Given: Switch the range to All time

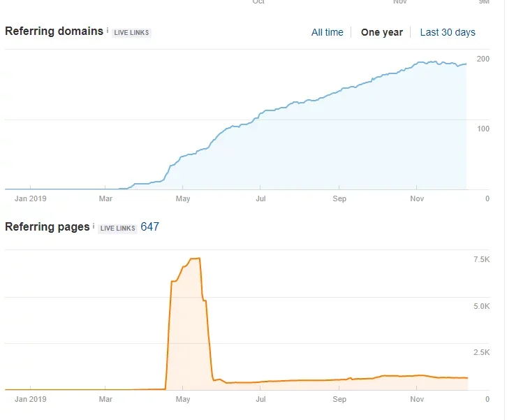Looking at the screenshot, I should [328, 32].
